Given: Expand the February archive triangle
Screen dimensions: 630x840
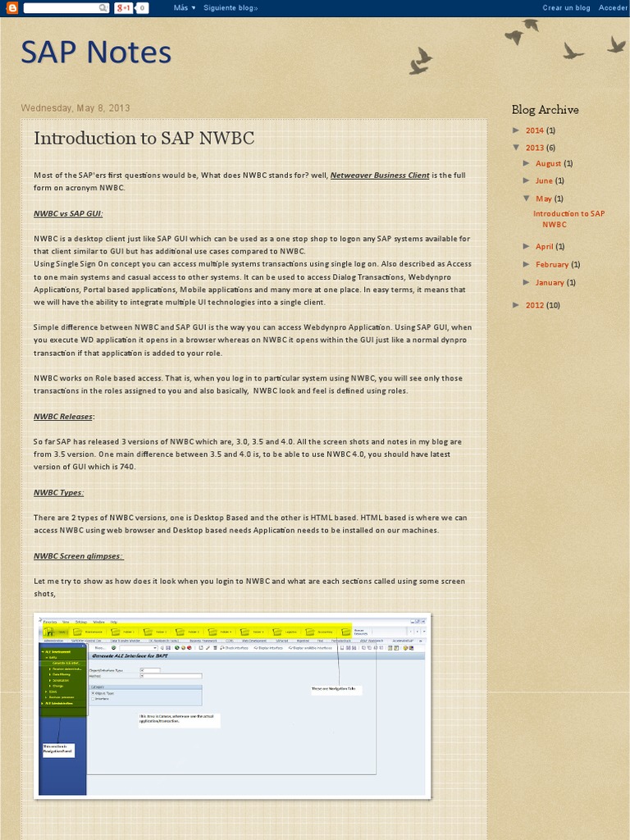Looking at the screenshot, I should (x=527, y=264).
